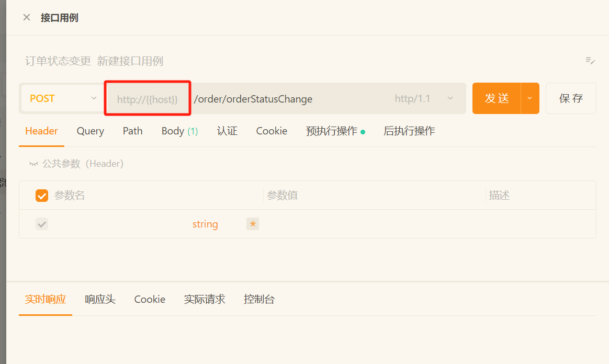609x364 pixels.
Task: Select the 实际请求 tab
Action: point(205,299)
